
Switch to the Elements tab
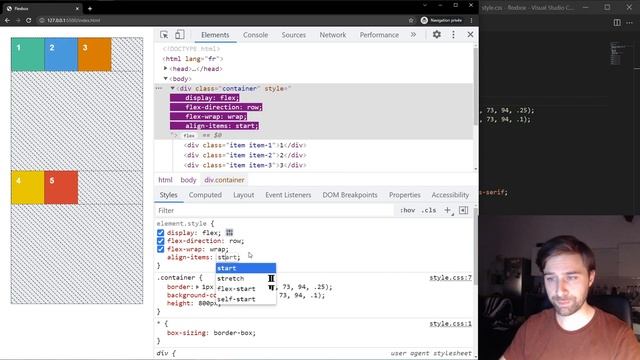(x=215, y=35)
